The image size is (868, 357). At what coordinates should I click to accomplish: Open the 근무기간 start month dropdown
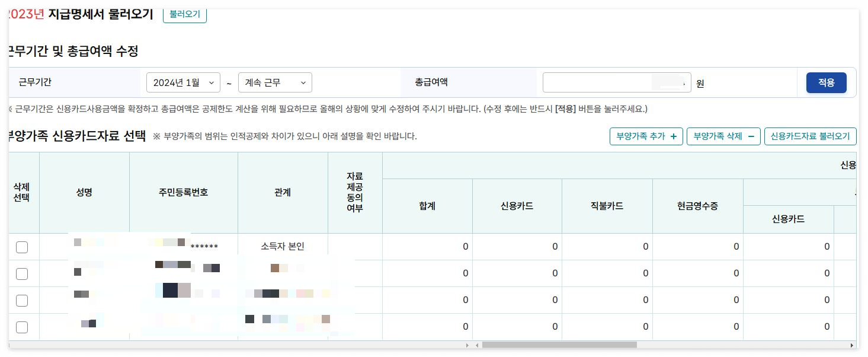click(182, 82)
